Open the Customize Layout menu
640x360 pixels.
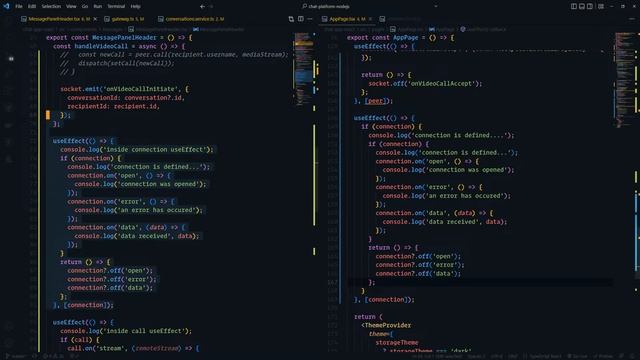pyautogui.click(x=601, y=7)
